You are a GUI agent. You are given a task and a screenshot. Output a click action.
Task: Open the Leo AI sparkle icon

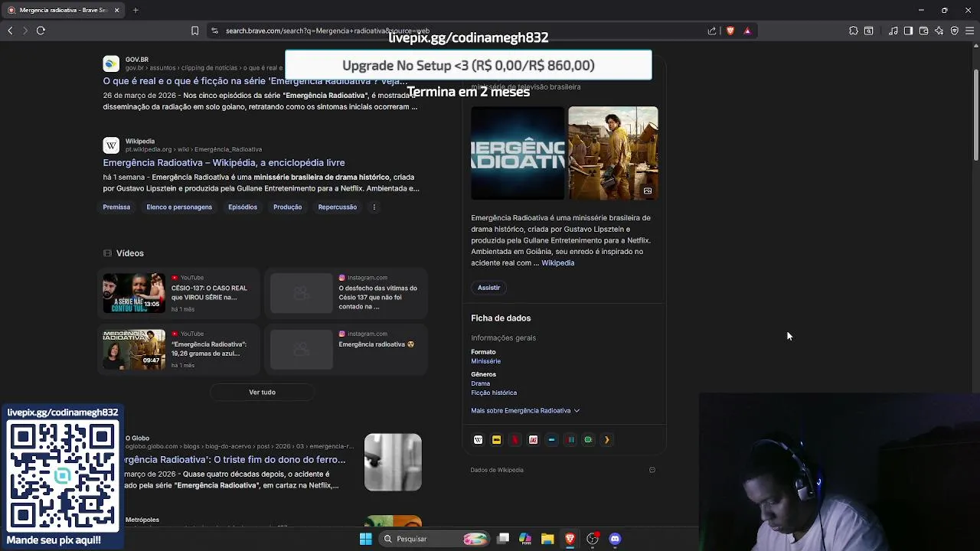pos(939,31)
